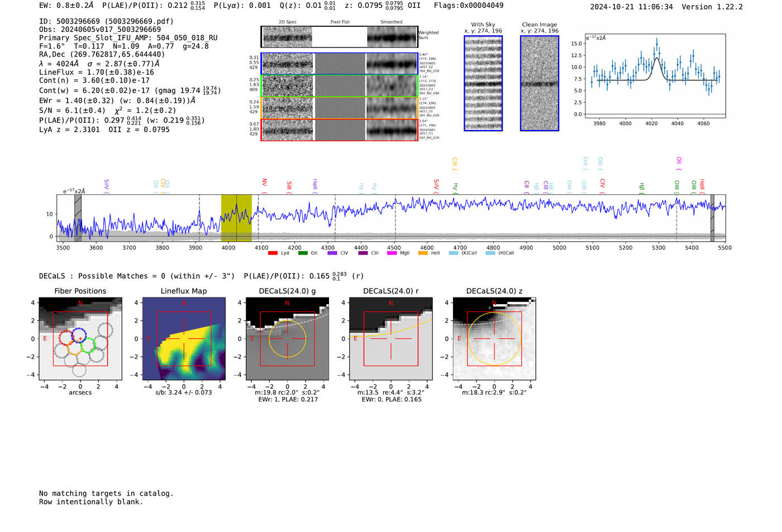Image resolution: width=782 pixels, height=532 pixels.
Task: Click the blue fiber circle in Fiber Positions
Action: coord(79,336)
